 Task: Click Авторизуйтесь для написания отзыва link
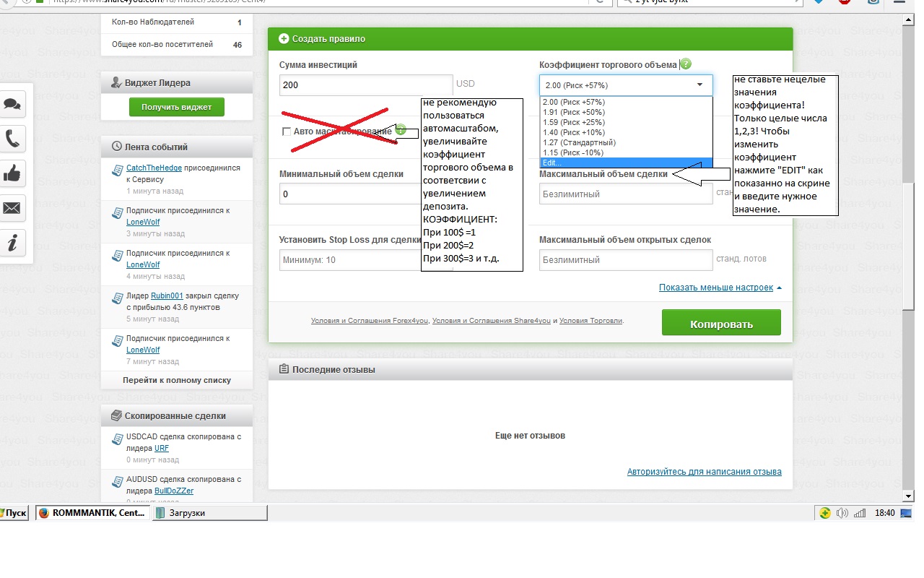point(705,472)
